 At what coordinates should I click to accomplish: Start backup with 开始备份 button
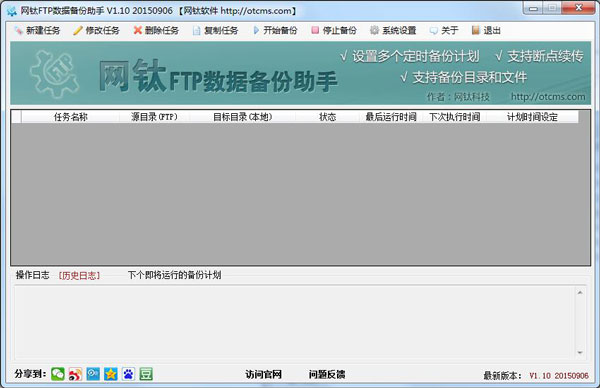pos(275,30)
